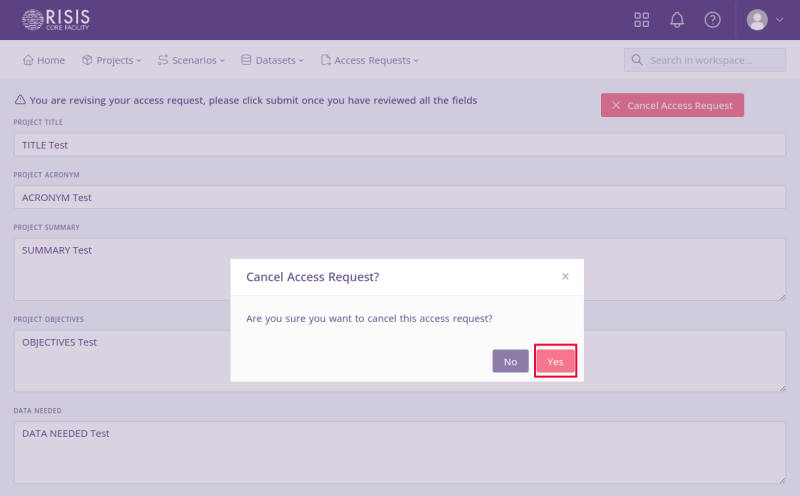
Task: Click the warning triangle icon
Action: pyautogui.click(x=20, y=101)
